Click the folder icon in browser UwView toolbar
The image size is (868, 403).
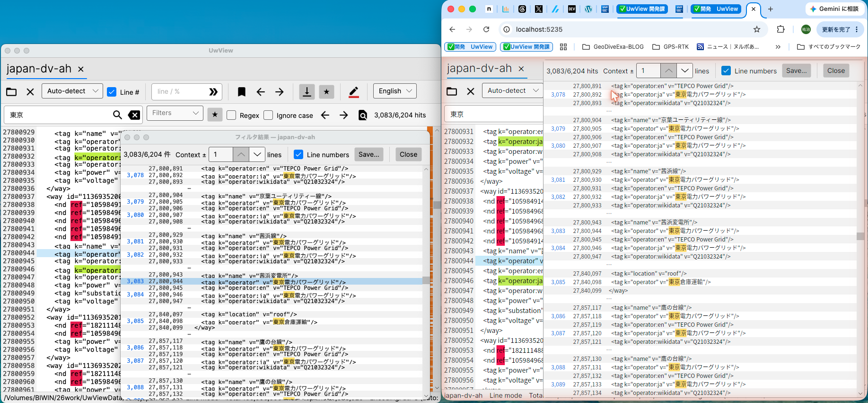tap(452, 91)
